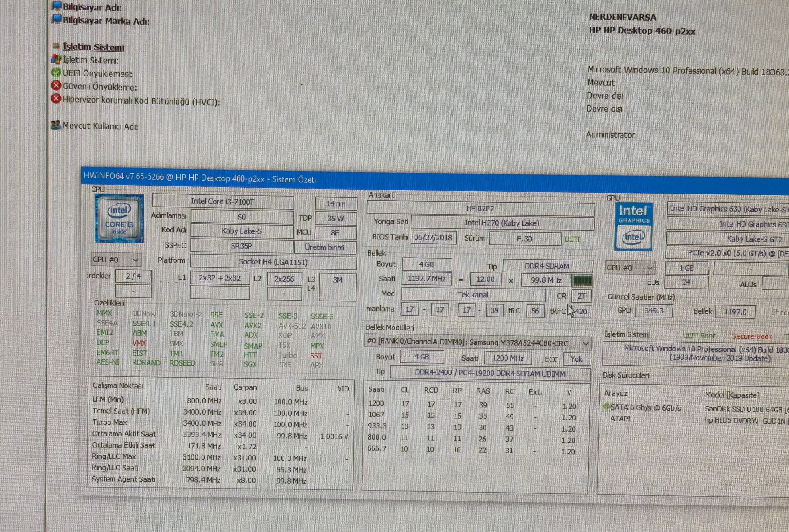
Task: Click the Intel H270 (Kaby Lake) chipset field
Action: 502,223
